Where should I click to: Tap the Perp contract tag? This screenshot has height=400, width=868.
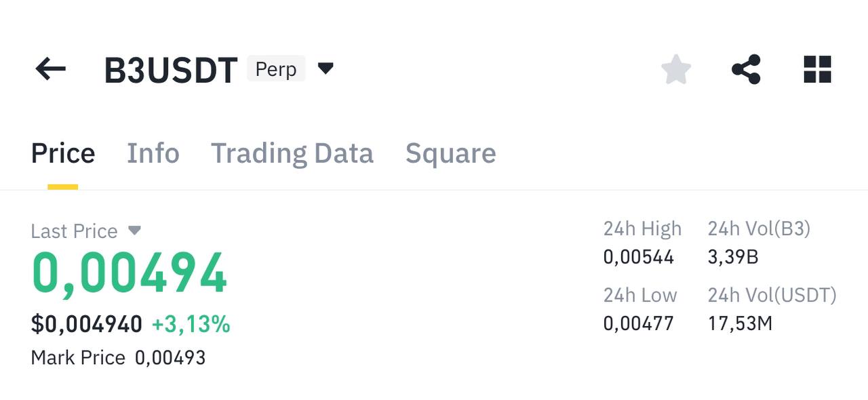pos(276,69)
